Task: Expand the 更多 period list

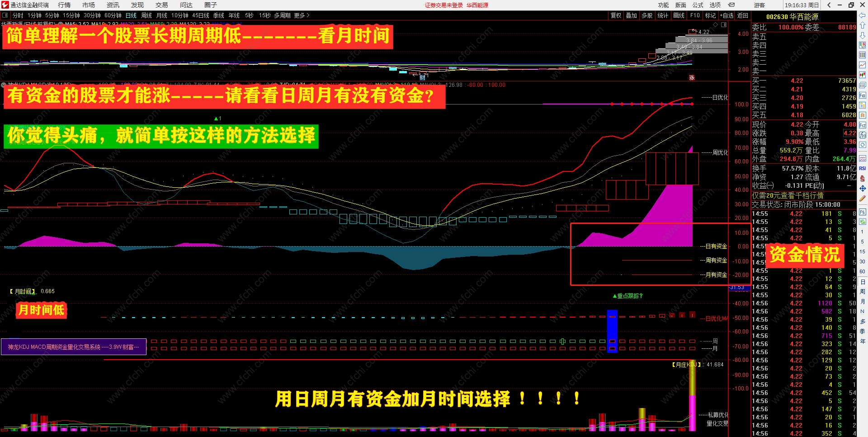Action: tap(302, 15)
